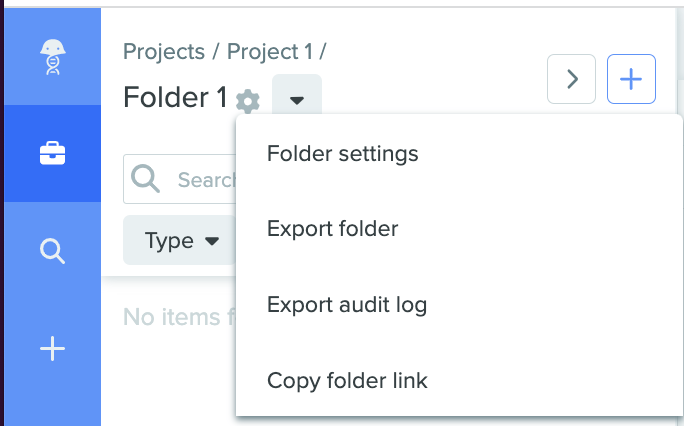Click the blue plus create button
The width and height of the screenshot is (684, 426).
tap(631, 79)
